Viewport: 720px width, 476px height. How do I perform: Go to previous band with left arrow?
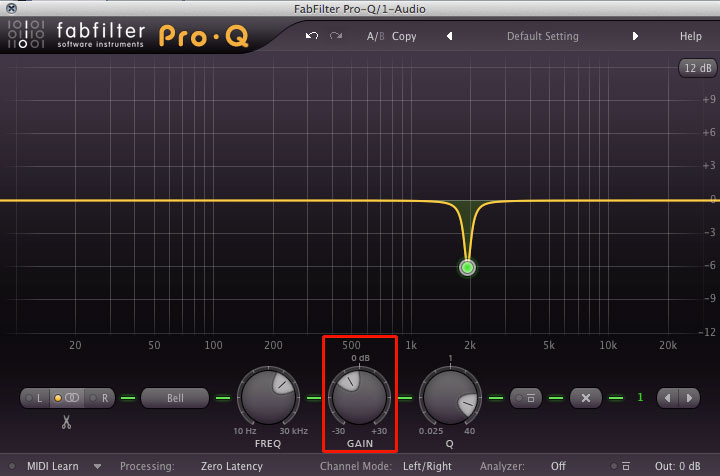coord(668,398)
